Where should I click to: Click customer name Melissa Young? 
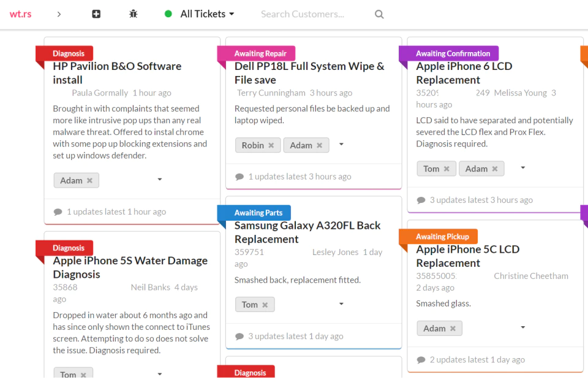[520, 93]
